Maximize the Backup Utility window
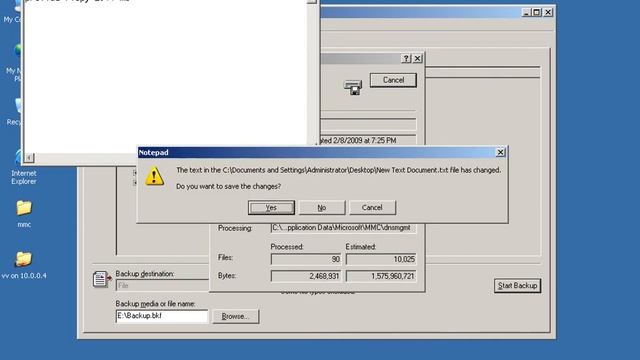The width and height of the screenshot is (640, 360). [537, 13]
